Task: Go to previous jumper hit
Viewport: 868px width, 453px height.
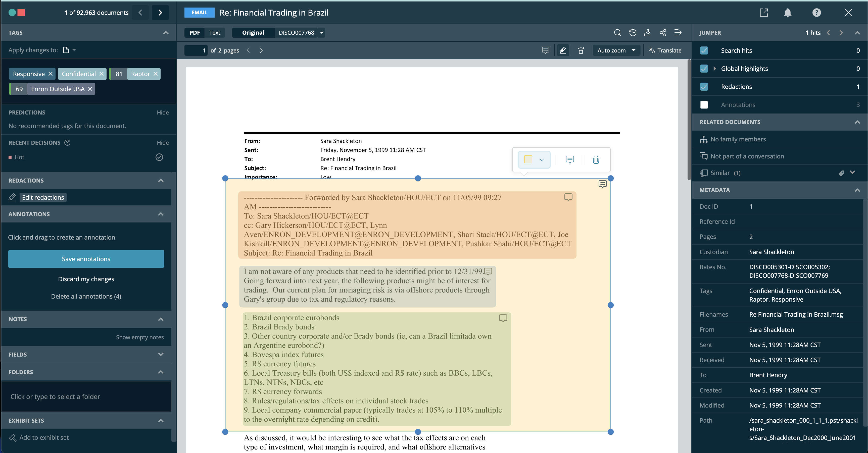Action: (829, 33)
